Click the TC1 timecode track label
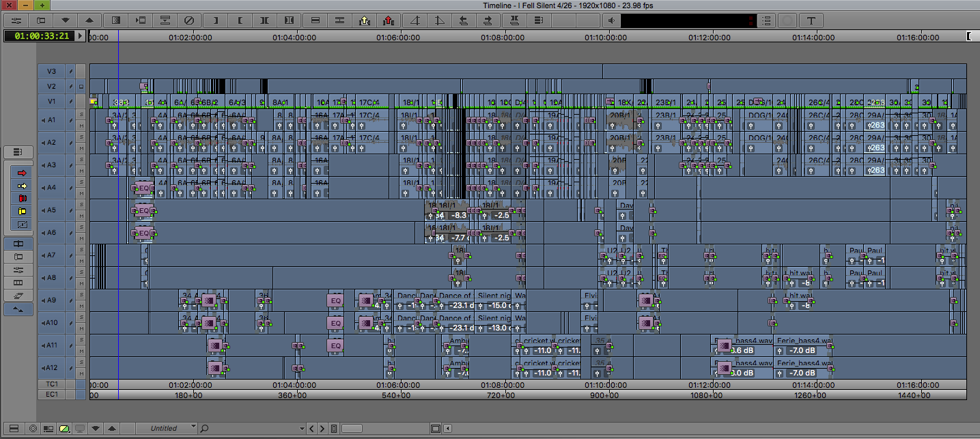980x439 pixels. tap(51, 385)
